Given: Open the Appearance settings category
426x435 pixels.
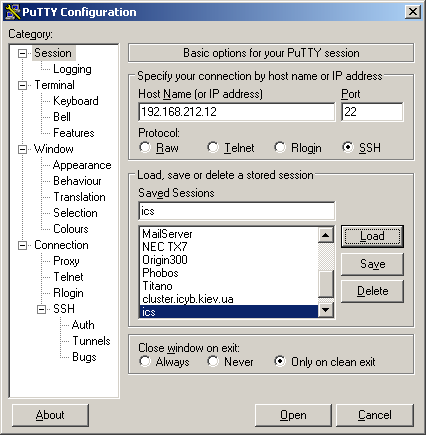Looking at the screenshot, I should (82, 165).
